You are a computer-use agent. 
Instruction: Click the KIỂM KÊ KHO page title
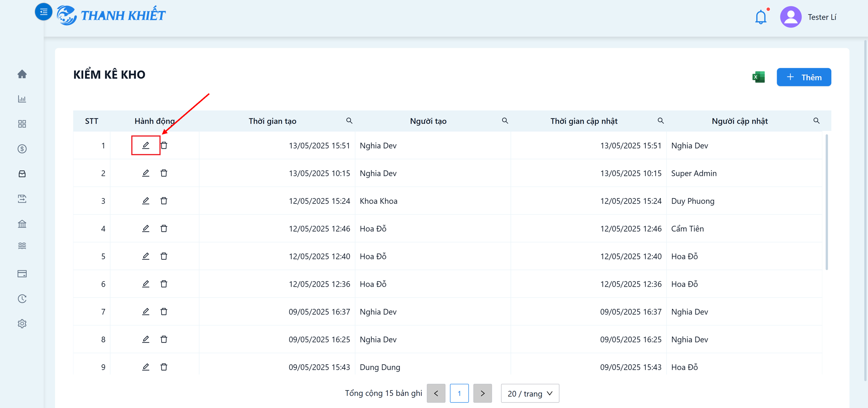click(109, 75)
